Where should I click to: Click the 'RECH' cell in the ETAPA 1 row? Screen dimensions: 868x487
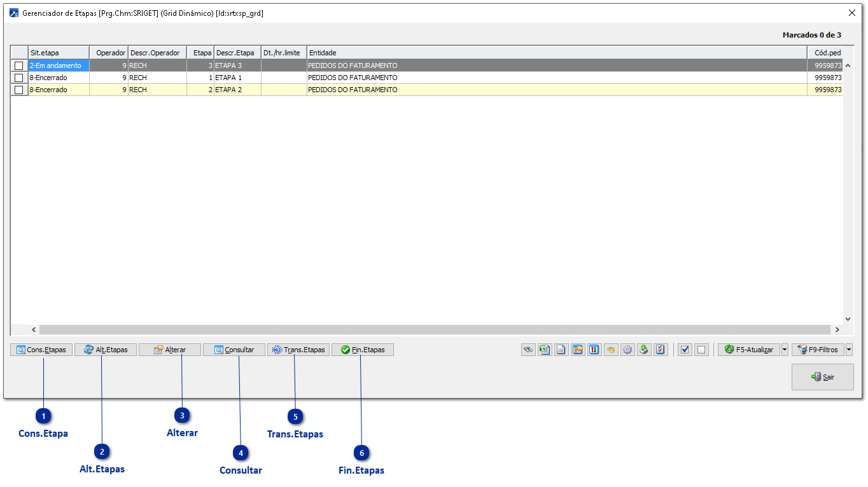[157, 78]
